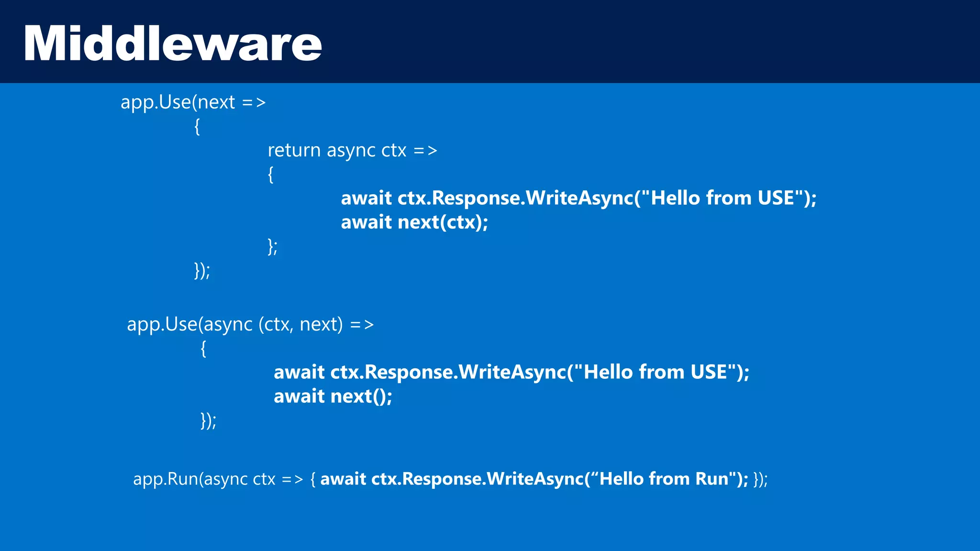The height and width of the screenshot is (551, 980).
Task: Click the await next(); line
Action: (x=333, y=397)
